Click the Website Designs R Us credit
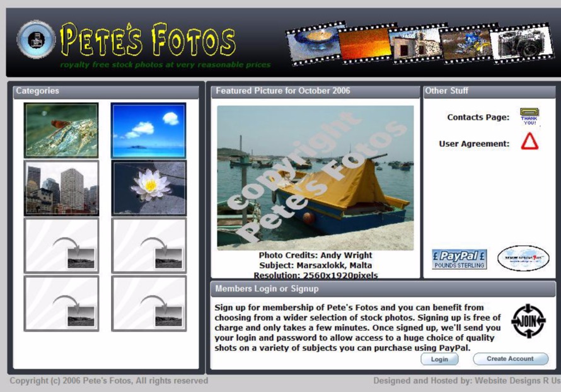 pos(518,381)
